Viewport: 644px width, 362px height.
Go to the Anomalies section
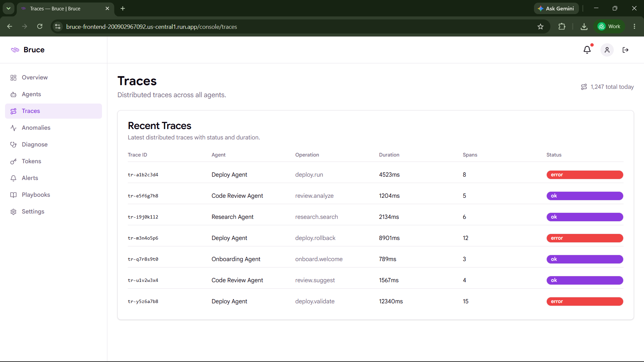click(53, 128)
